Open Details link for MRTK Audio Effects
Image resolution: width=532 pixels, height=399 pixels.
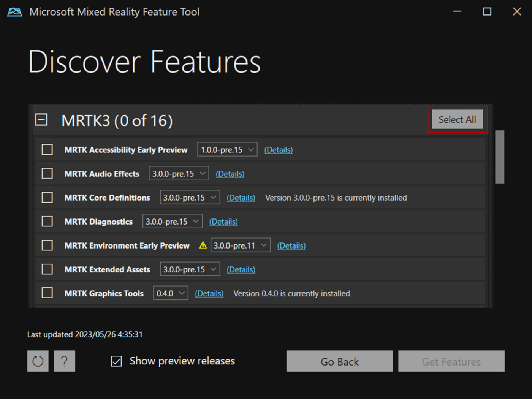pyautogui.click(x=230, y=174)
